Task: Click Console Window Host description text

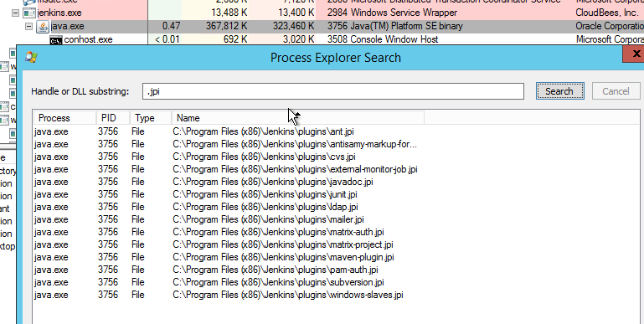Action: [394, 40]
